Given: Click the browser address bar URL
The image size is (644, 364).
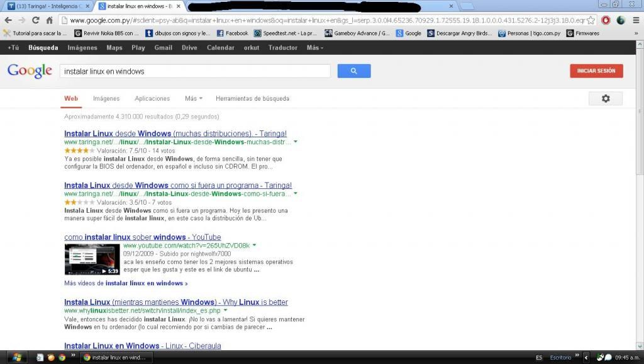Looking at the screenshot, I should [327, 20].
